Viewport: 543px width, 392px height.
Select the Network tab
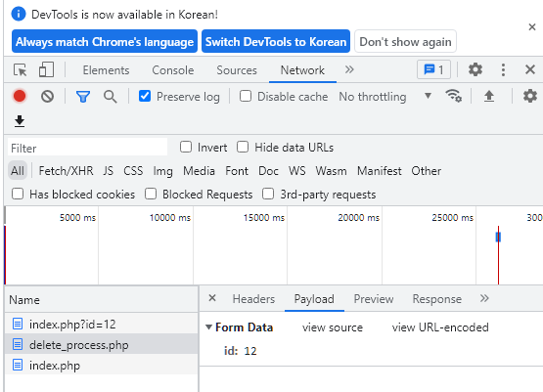point(302,70)
